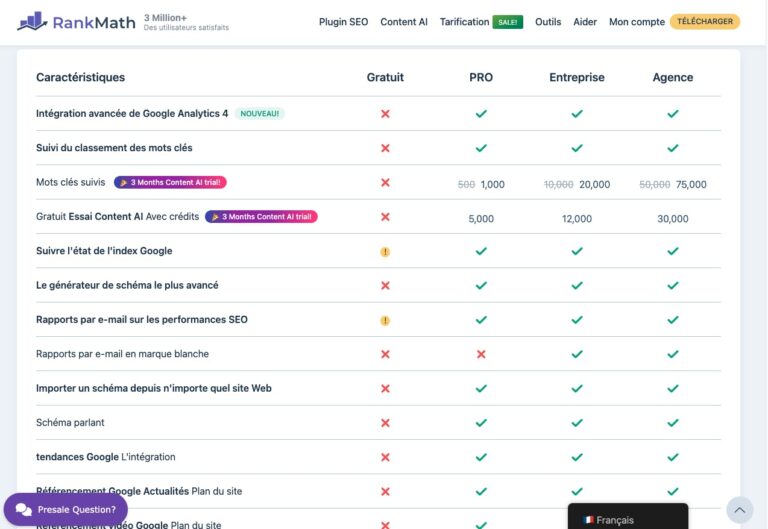Image resolution: width=768 pixels, height=529 pixels.
Task: Click the Entreprise credits value 12,000
Action: tap(576, 219)
